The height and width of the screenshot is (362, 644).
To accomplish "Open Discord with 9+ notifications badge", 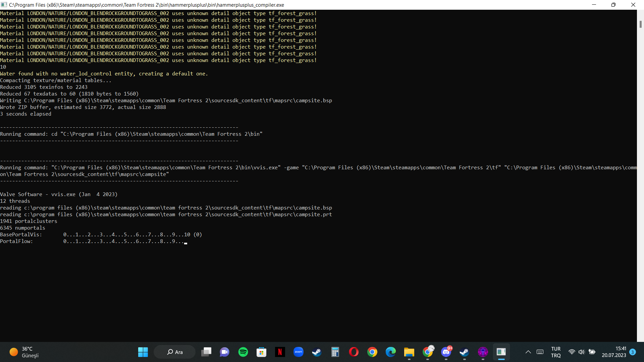I will (x=446, y=352).
